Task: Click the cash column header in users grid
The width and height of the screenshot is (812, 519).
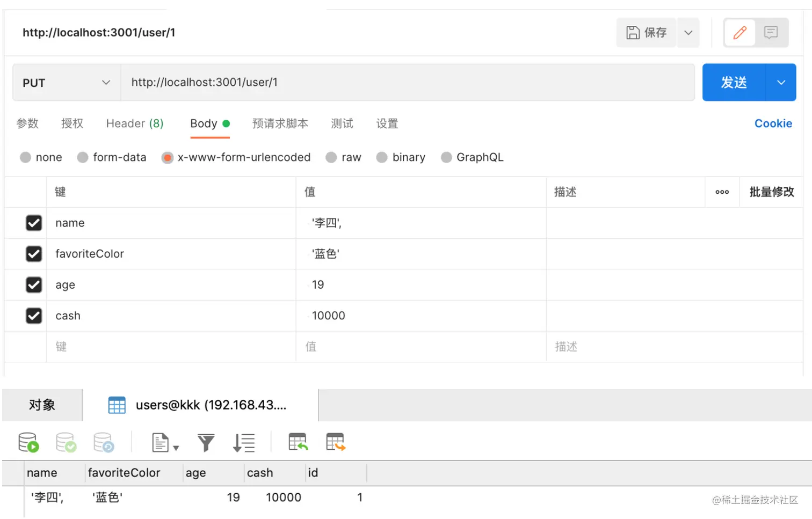Action: (x=275, y=473)
